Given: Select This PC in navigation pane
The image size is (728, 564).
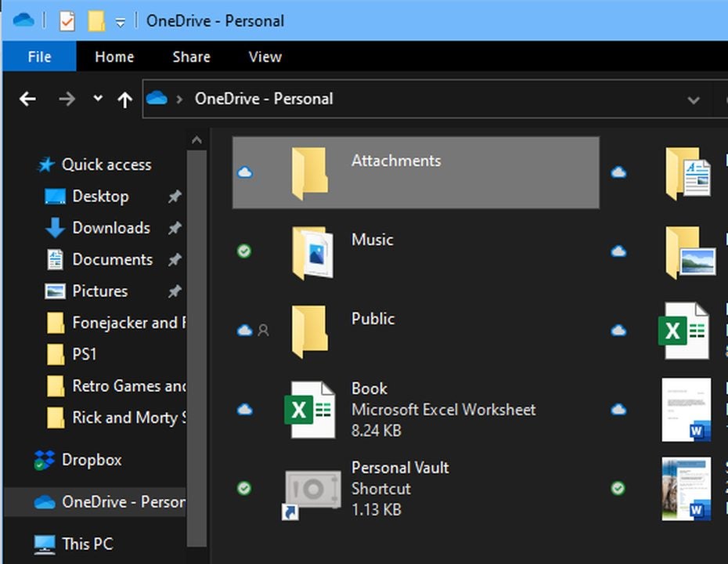Looking at the screenshot, I should click(x=87, y=544).
